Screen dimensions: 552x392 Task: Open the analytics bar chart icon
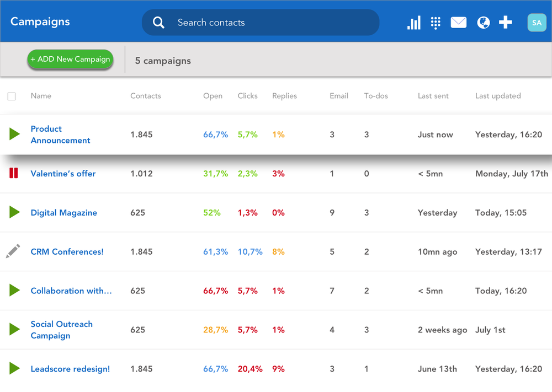[x=413, y=23]
